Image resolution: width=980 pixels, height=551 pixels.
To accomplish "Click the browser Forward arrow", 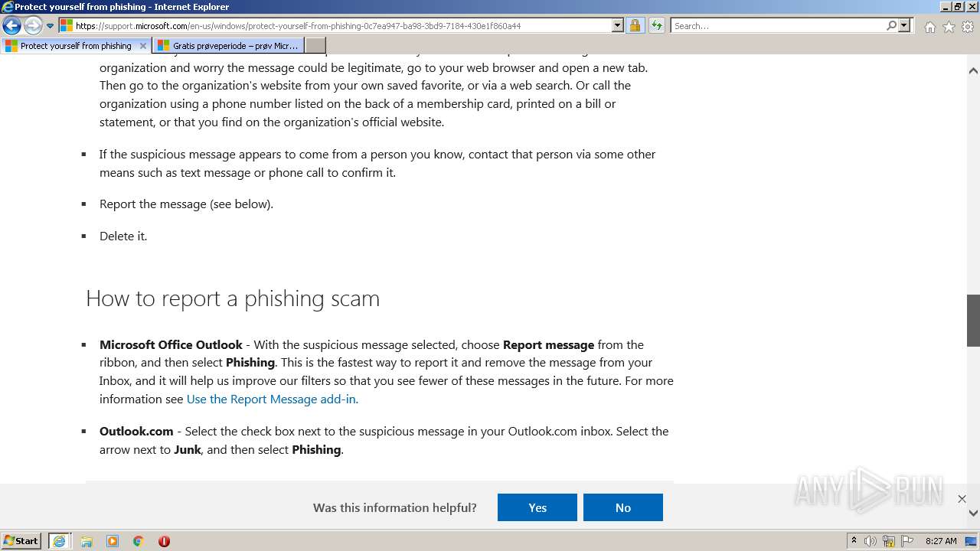I will pos(33,25).
